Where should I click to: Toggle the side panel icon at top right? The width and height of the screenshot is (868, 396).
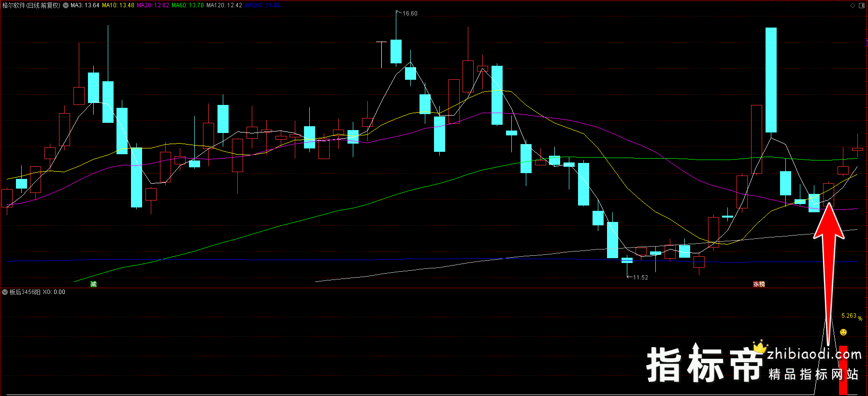click(x=862, y=5)
